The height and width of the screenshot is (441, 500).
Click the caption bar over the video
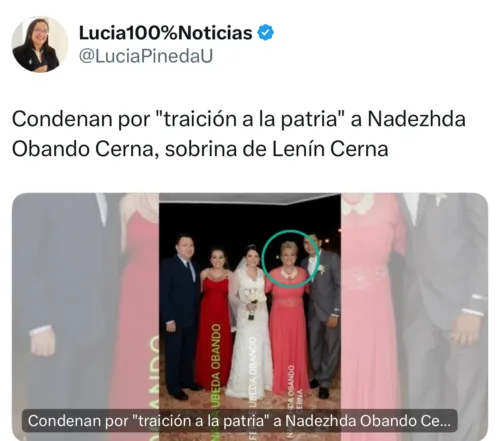[x=239, y=421]
